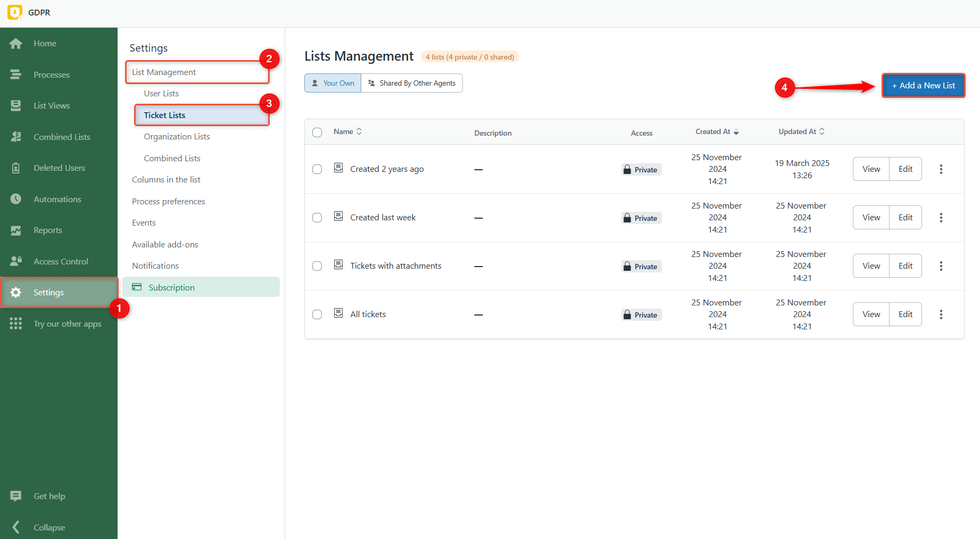Click the Deleted Users trash icon

tap(16, 168)
